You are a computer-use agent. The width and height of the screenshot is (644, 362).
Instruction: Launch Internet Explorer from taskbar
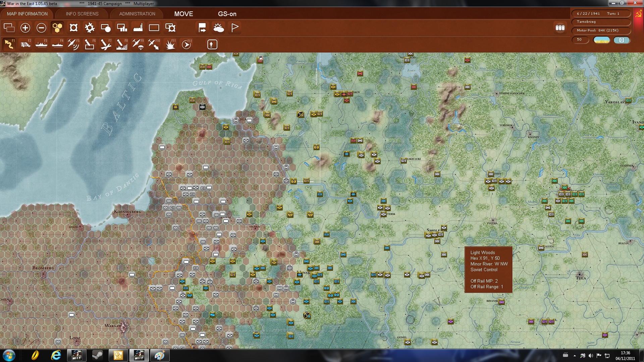[56, 355]
